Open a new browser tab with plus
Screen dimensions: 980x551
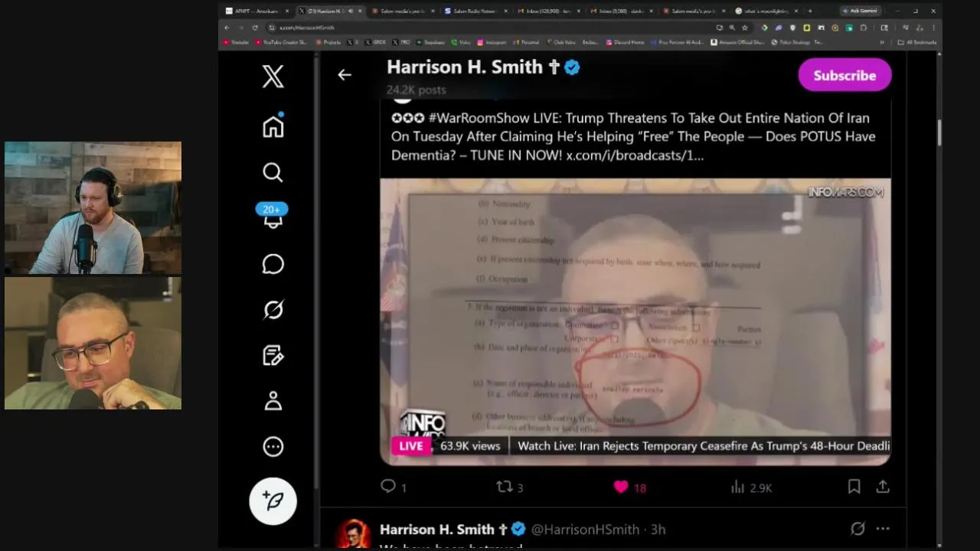[810, 11]
